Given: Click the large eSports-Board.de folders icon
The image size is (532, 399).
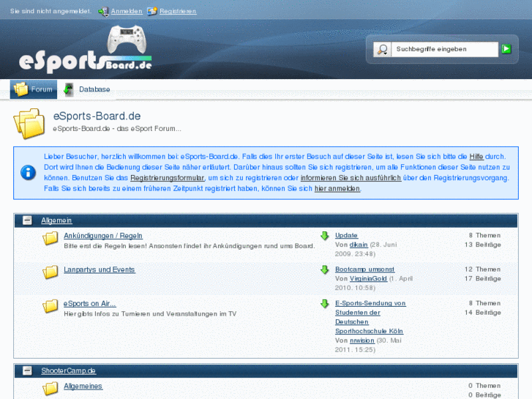Looking at the screenshot, I should click(x=29, y=124).
